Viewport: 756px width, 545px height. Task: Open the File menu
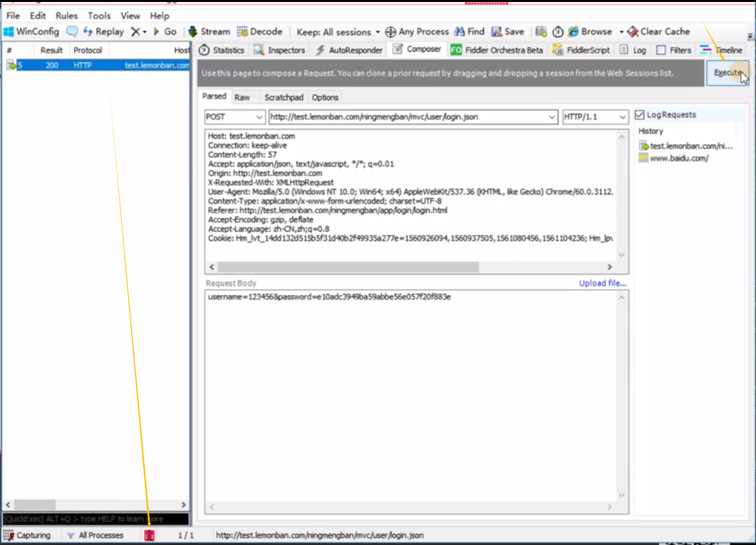(13, 16)
